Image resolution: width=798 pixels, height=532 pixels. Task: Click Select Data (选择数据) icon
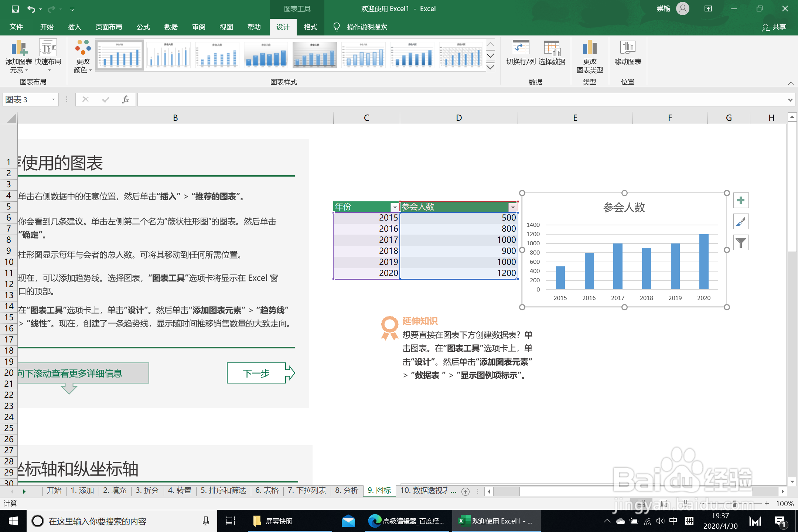tap(552, 53)
